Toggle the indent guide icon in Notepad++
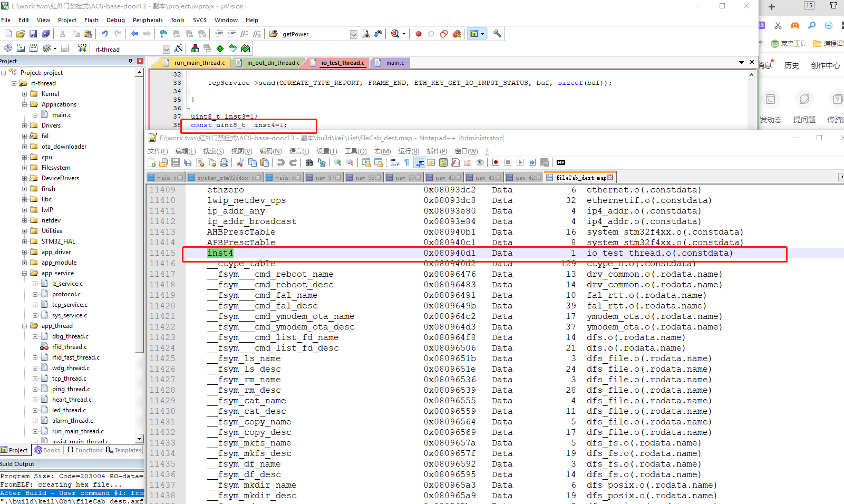 420,162
